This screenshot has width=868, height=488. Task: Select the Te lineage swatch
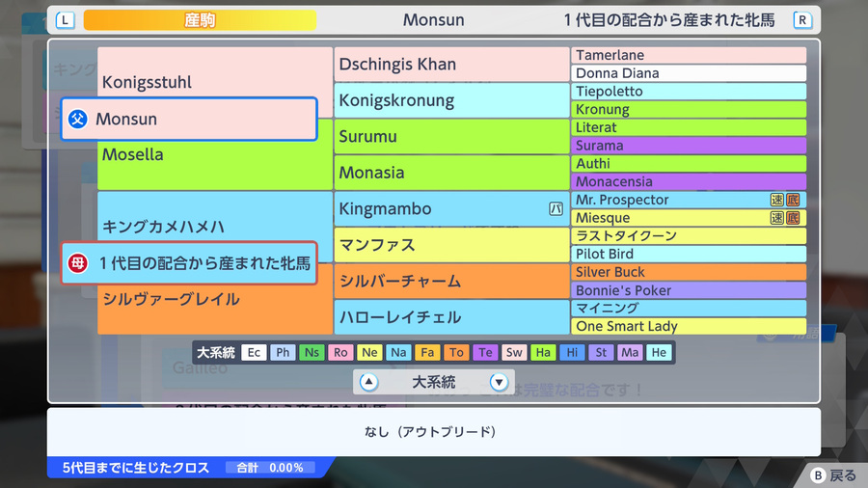pos(485,352)
